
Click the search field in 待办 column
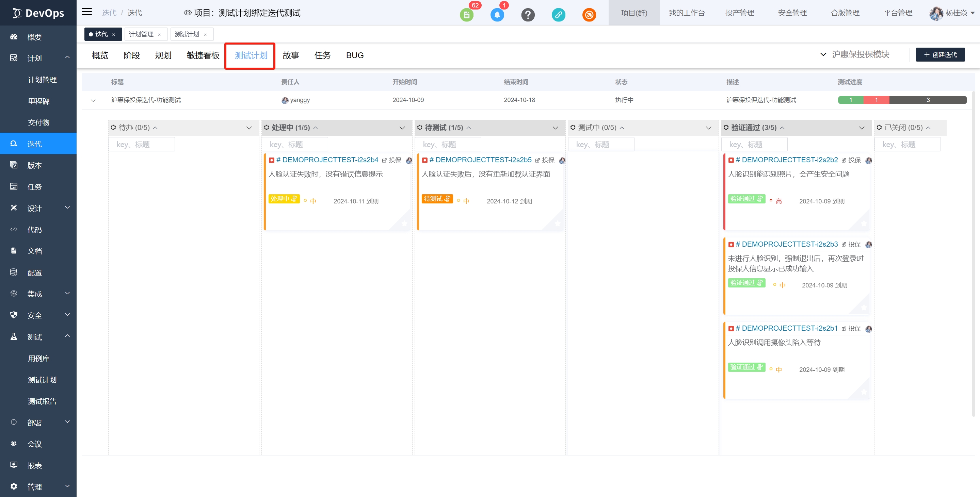pos(142,145)
